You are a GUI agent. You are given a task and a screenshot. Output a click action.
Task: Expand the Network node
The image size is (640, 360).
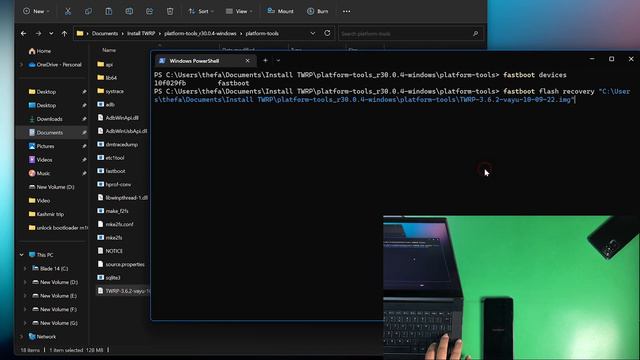[x=21, y=336]
